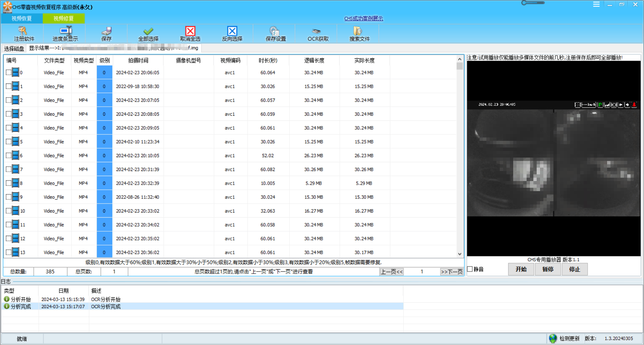
Task: Select the log row OCR分析开始
Action: coord(202,299)
